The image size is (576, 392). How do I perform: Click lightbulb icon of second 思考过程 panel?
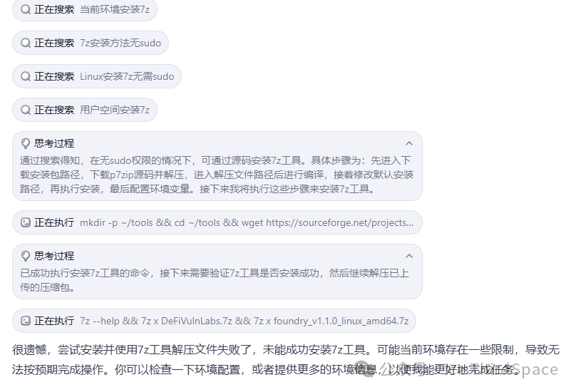tap(26, 256)
